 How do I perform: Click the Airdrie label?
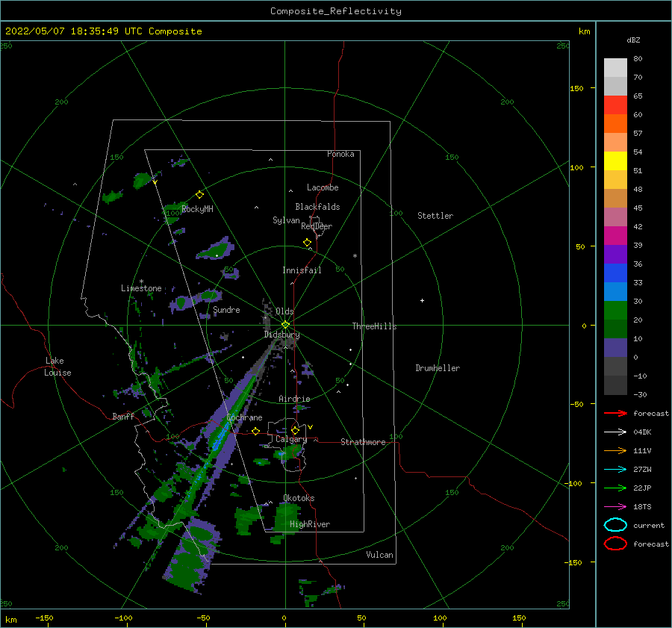(x=294, y=399)
